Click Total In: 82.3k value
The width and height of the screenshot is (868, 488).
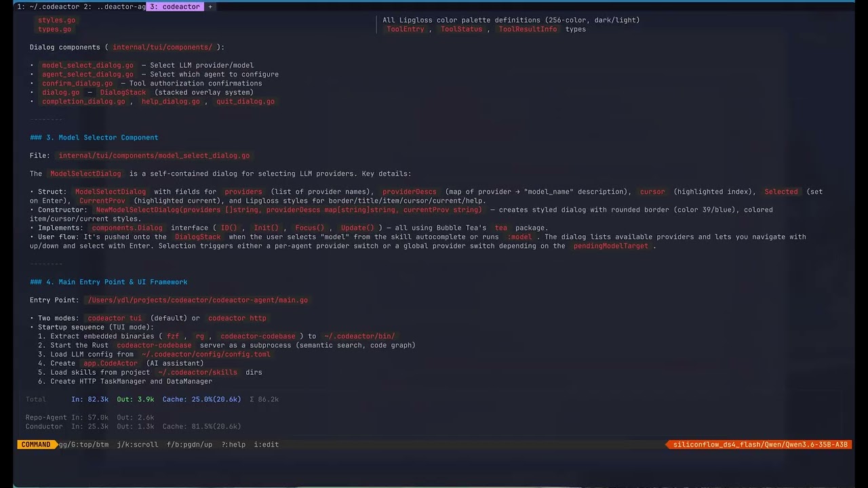[90, 399]
